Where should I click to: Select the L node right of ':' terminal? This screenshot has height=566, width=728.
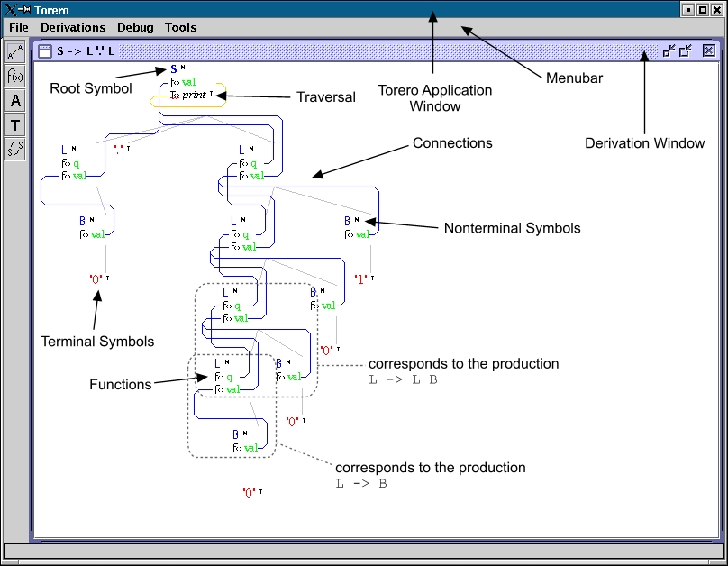(x=241, y=150)
